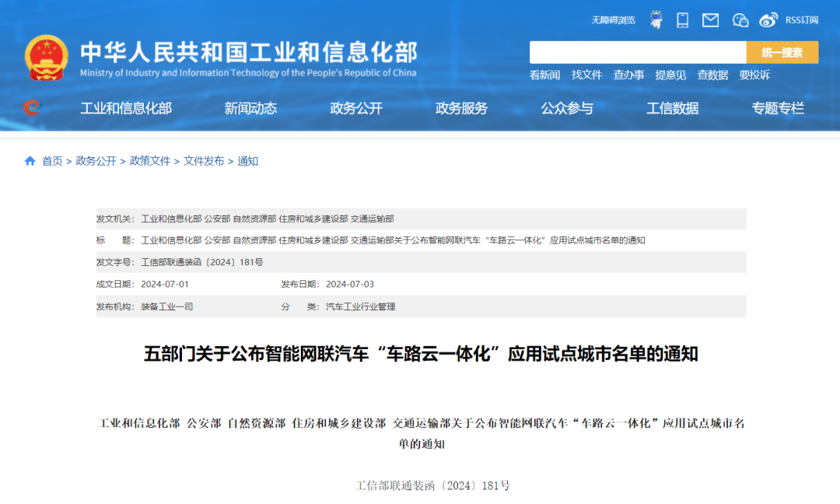Click the site title 中华人民共和国工业和信息化部
Viewport: 840px width, 504px height.
249,52
